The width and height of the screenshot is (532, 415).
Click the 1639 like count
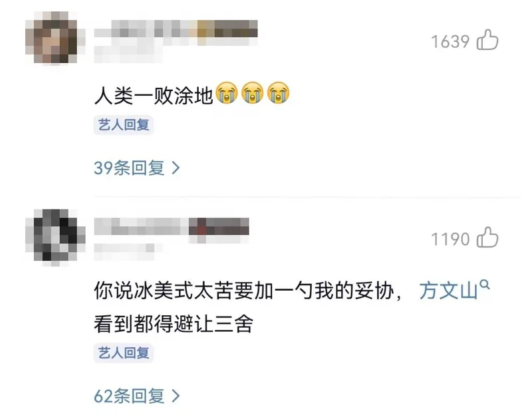click(x=450, y=42)
